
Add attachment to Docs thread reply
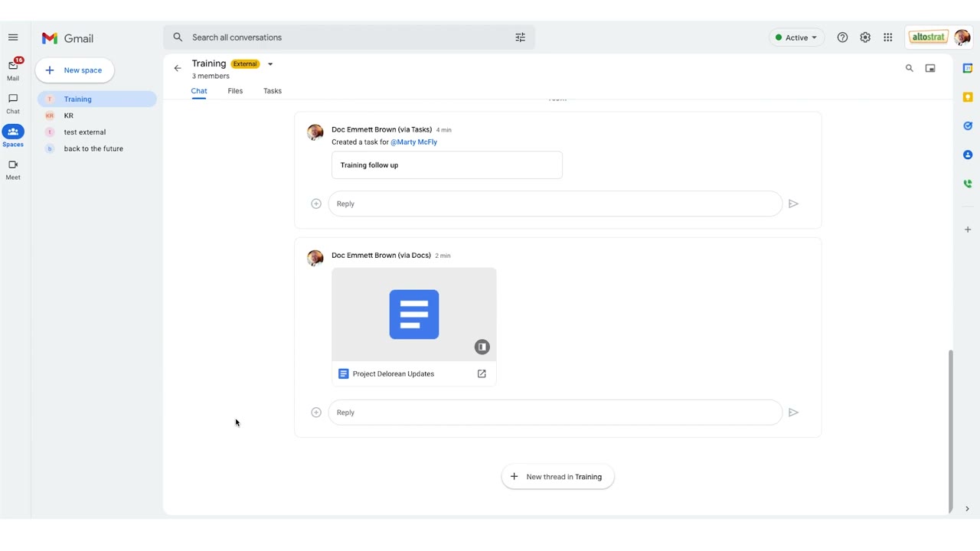[316, 412]
